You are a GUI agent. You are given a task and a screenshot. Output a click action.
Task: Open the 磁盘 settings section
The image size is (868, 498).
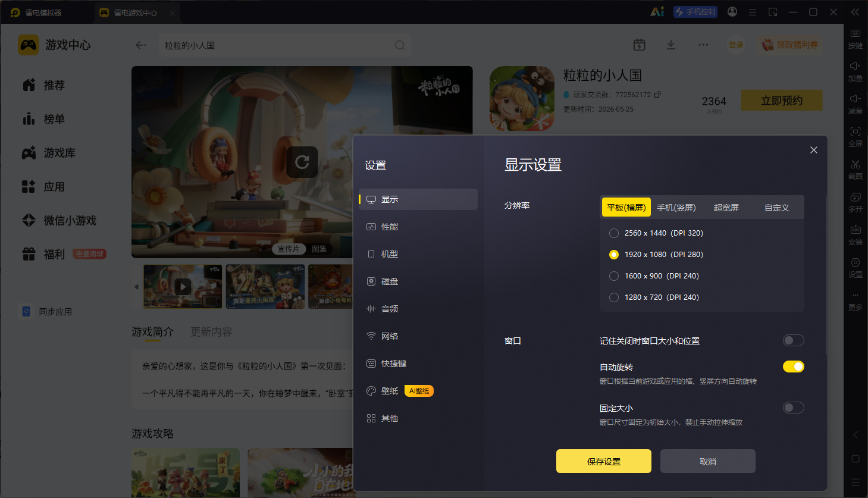(418, 281)
